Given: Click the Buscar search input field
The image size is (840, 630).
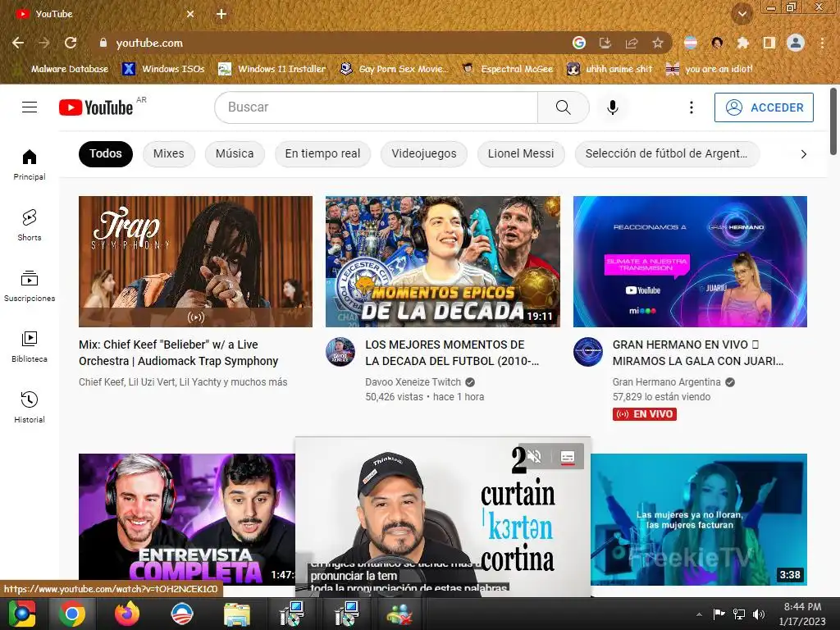Looking at the screenshot, I should 376,107.
